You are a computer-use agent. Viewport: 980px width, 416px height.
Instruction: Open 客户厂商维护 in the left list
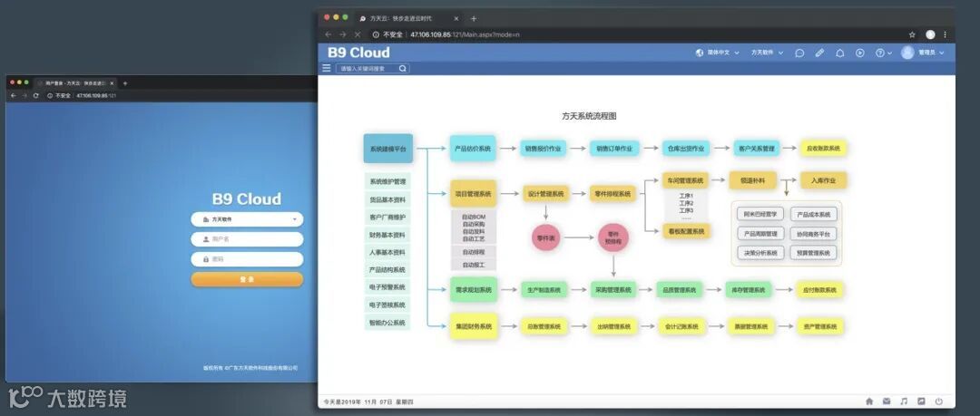(387, 218)
